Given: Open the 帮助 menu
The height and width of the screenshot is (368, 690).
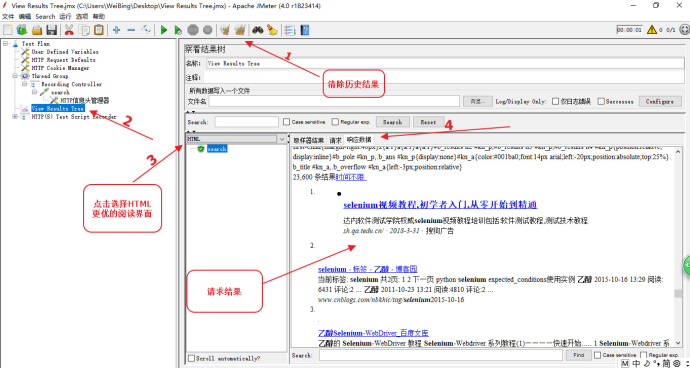Looking at the screenshot, I should (99, 16).
